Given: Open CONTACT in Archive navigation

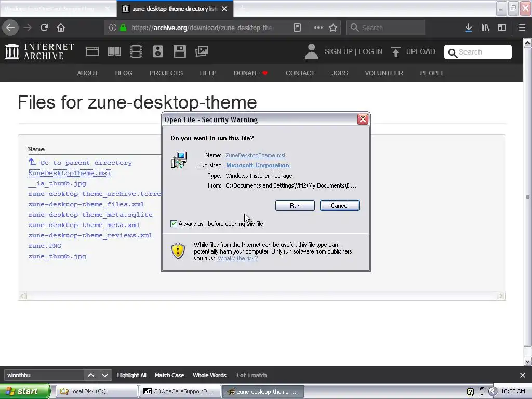Looking at the screenshot, I should [300, 73].
